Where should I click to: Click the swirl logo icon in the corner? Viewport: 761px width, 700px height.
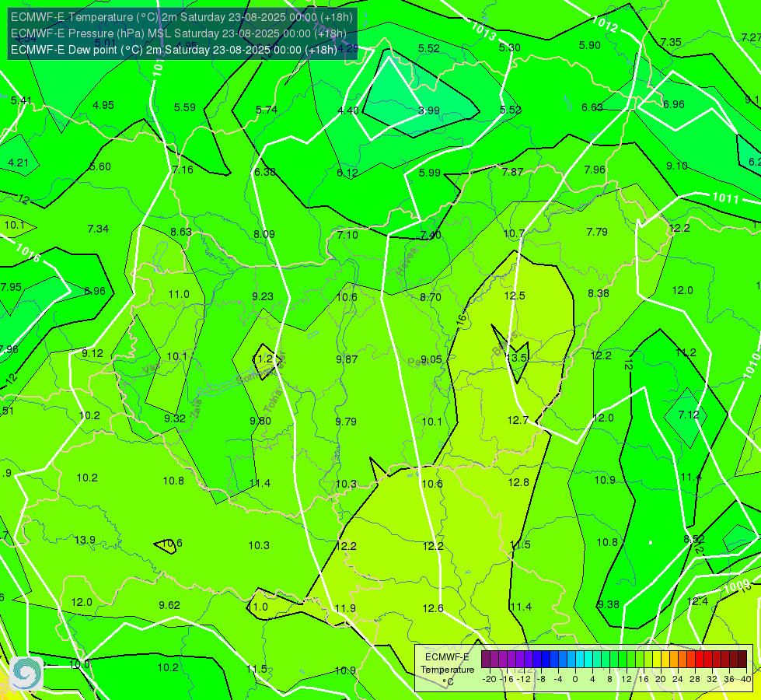(x=26, y=673)
